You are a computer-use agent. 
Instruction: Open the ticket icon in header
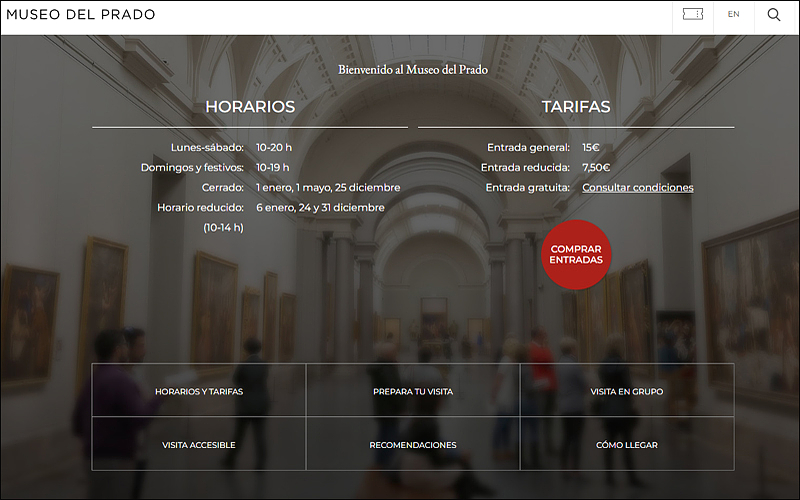coord(692,14)
